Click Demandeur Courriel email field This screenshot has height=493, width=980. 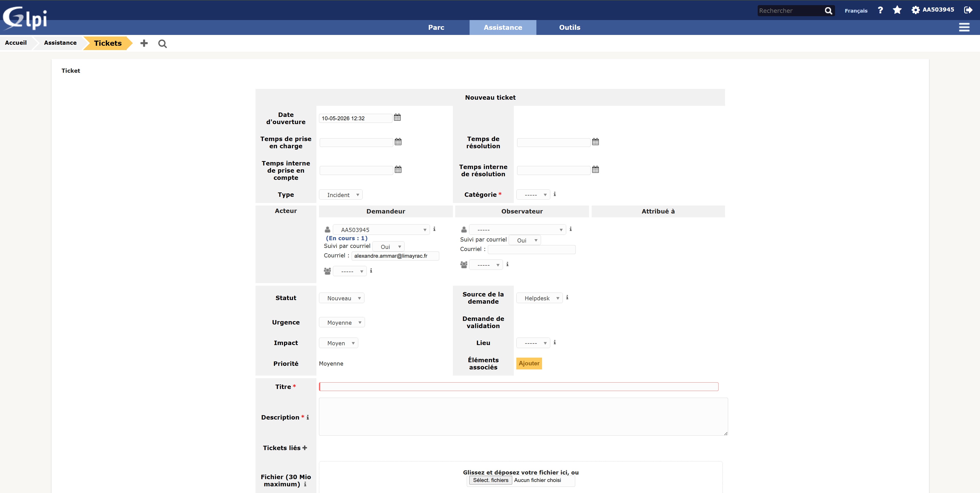coord(395,256)
